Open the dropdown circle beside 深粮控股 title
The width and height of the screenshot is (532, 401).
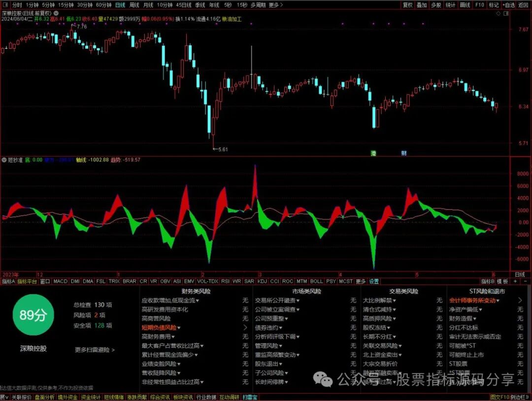click(x=56, y=13)
